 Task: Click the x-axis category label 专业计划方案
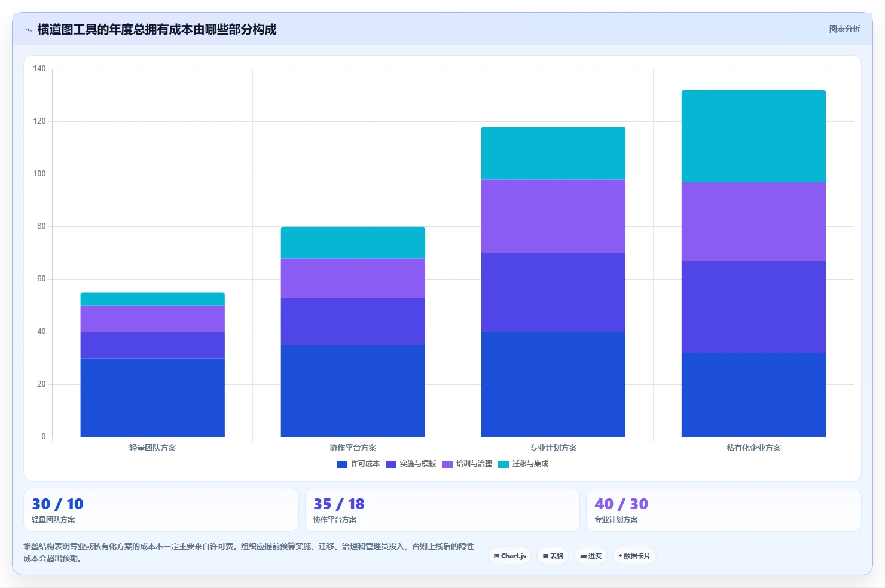[x=553, y=448]
